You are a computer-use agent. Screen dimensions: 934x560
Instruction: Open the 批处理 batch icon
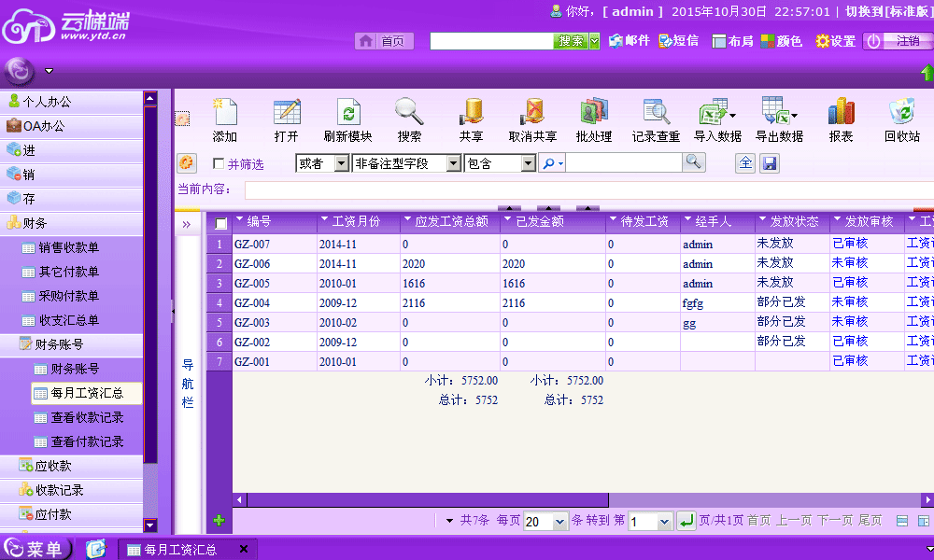point(594,112)
